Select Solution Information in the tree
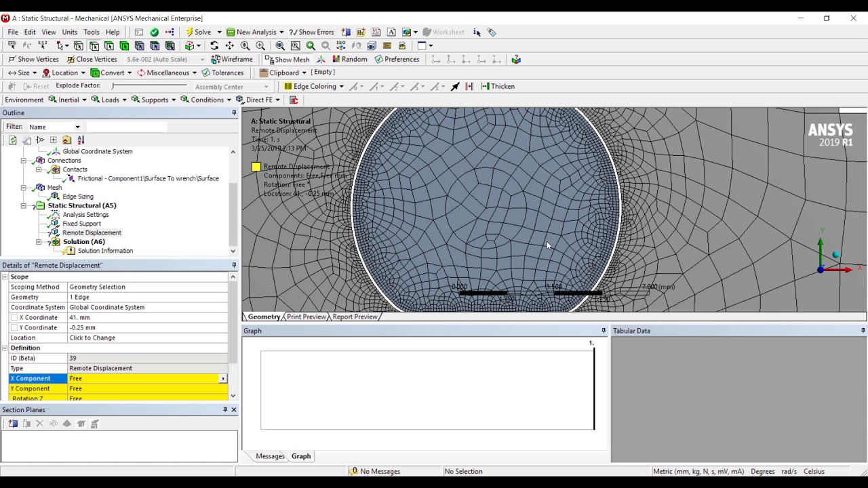Viewport: 868px width, 488px height. click(x=105, y=251)
